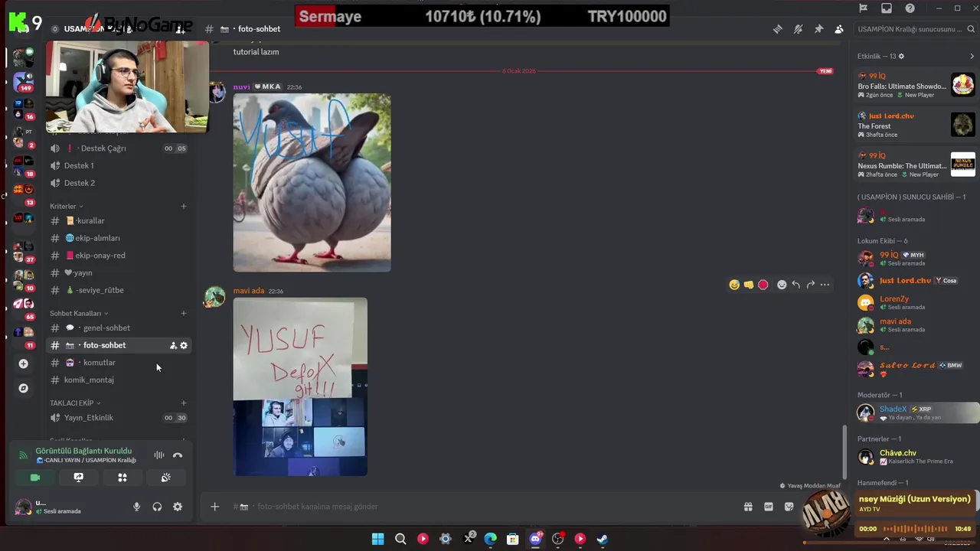Open the Threads icon in channel header
Viewport: 980px width, 551px height.
tap(778, 29)
